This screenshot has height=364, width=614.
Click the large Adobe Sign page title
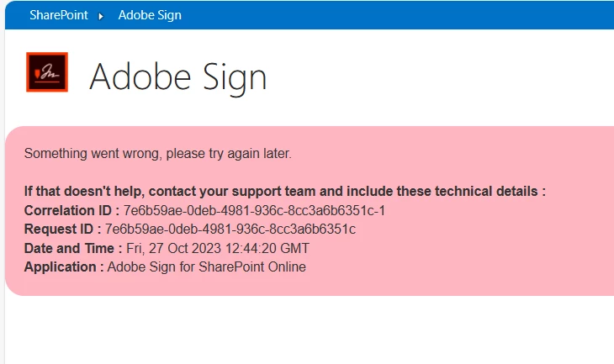pos(178,77)
